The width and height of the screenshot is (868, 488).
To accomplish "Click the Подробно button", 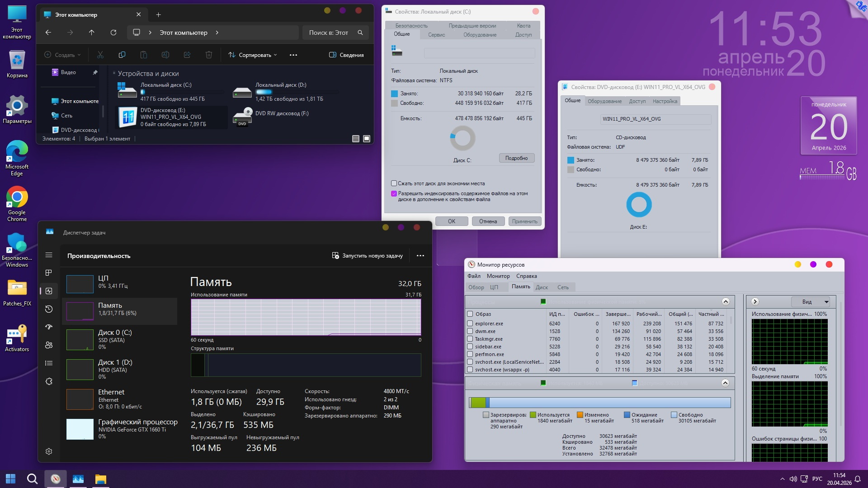I will click(x=516, y=158).
